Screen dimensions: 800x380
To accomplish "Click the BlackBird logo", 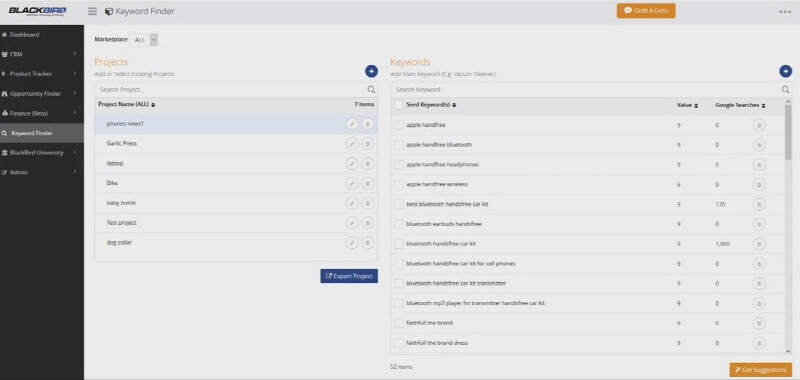I will [37, 11].
